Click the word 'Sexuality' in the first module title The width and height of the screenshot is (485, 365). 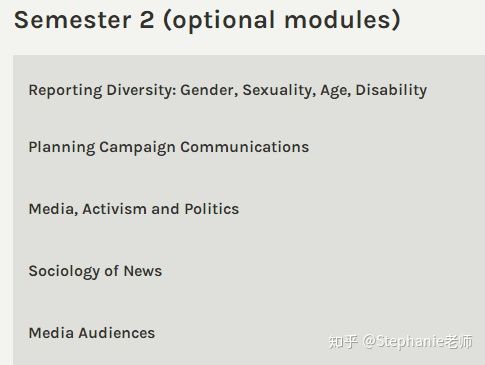(x=279, y=90)
